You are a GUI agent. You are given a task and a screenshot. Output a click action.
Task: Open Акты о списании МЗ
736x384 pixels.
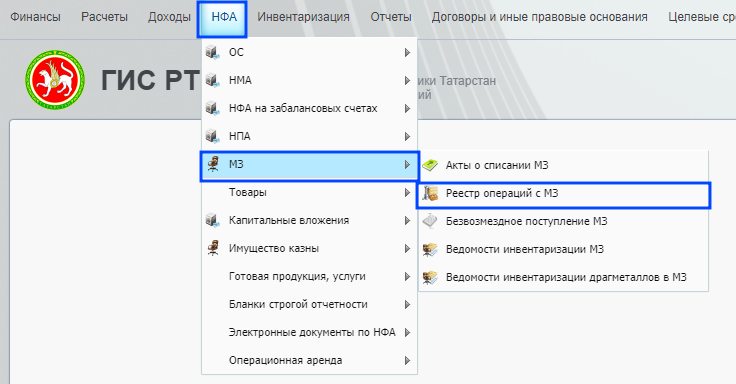click(x=563, y=165)
